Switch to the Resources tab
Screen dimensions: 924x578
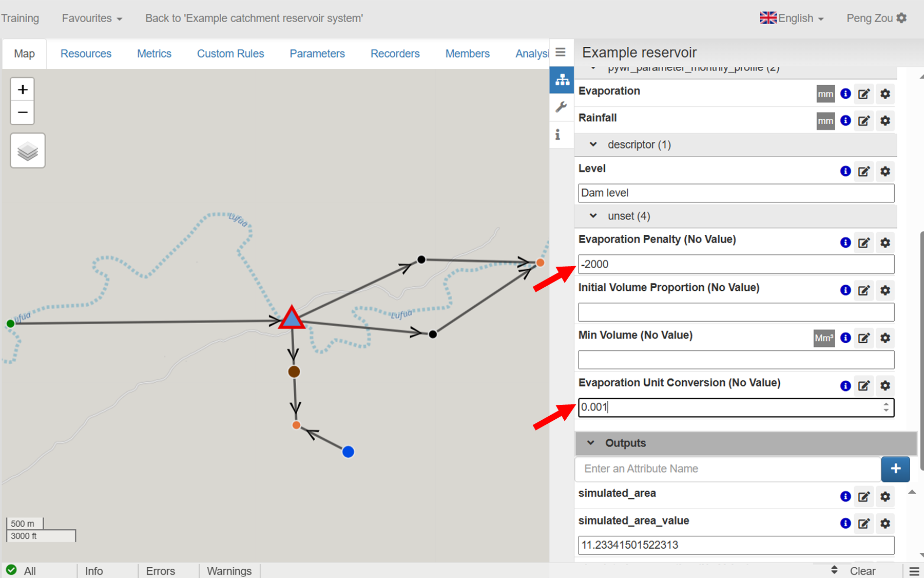pyautogui.click(x=86, y=54)
